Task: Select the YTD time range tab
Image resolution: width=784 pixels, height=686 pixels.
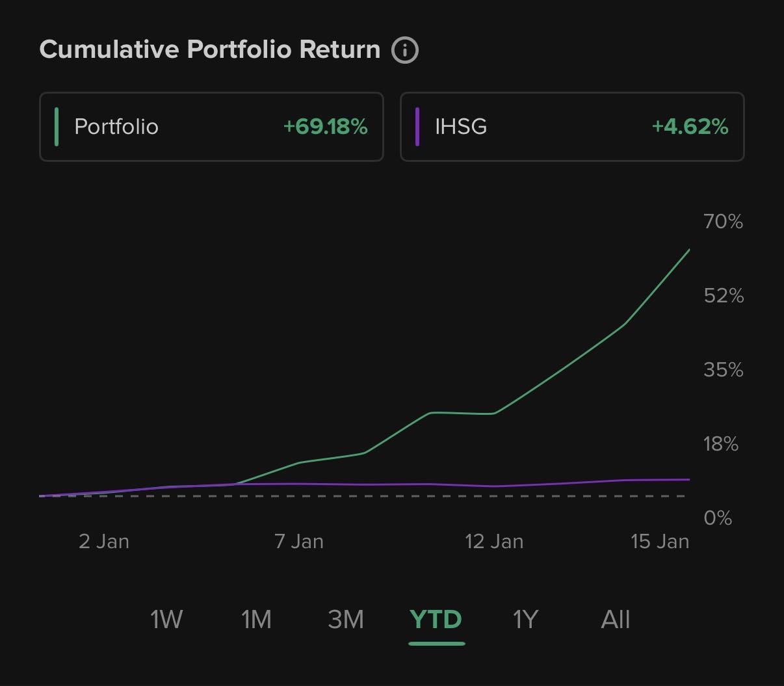Action: [x=436, y=620]
